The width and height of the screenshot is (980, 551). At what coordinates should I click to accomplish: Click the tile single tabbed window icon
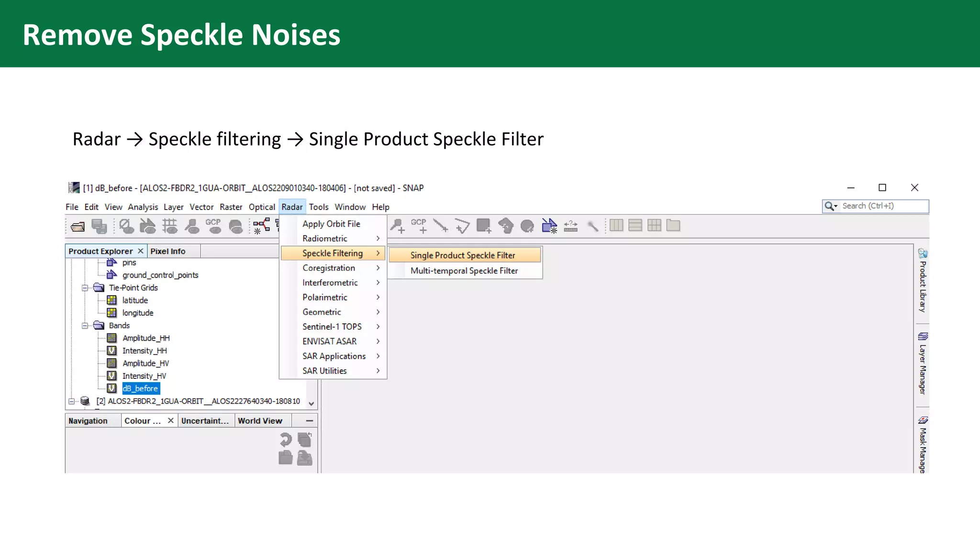[673, 225]
